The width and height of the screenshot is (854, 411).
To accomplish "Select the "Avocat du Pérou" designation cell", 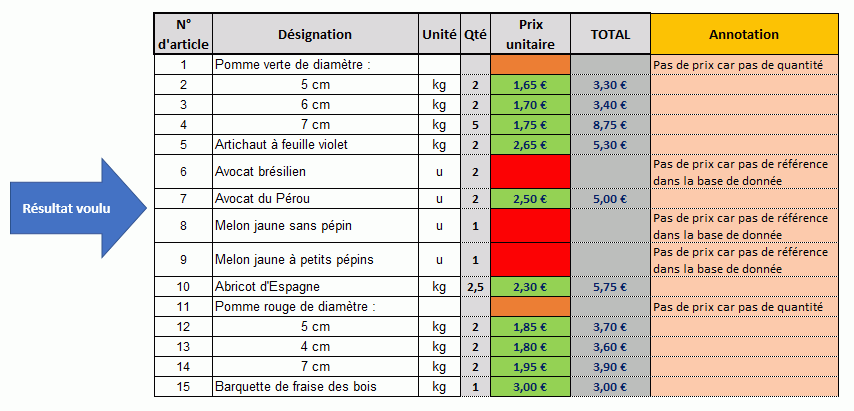I will (x=316, y=199).
